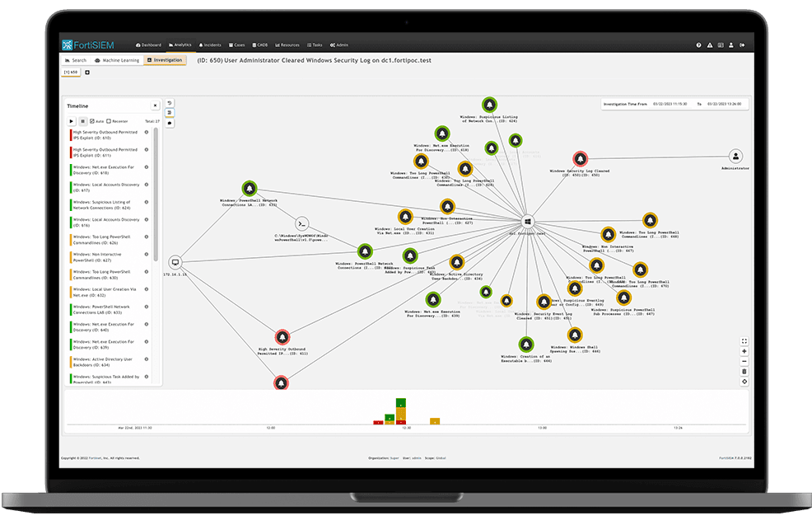
Task: Expand details for Local Accounts Discovery ID 617
Action: point(147,185)
